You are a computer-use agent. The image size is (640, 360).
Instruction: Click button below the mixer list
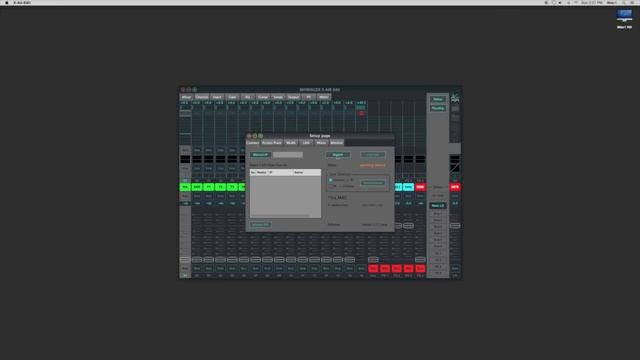point(260,224)
